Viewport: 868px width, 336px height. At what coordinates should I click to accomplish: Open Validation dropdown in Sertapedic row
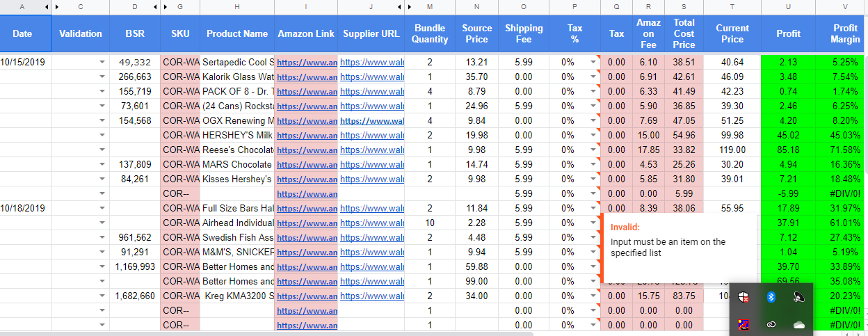click(x=102, y=62)
